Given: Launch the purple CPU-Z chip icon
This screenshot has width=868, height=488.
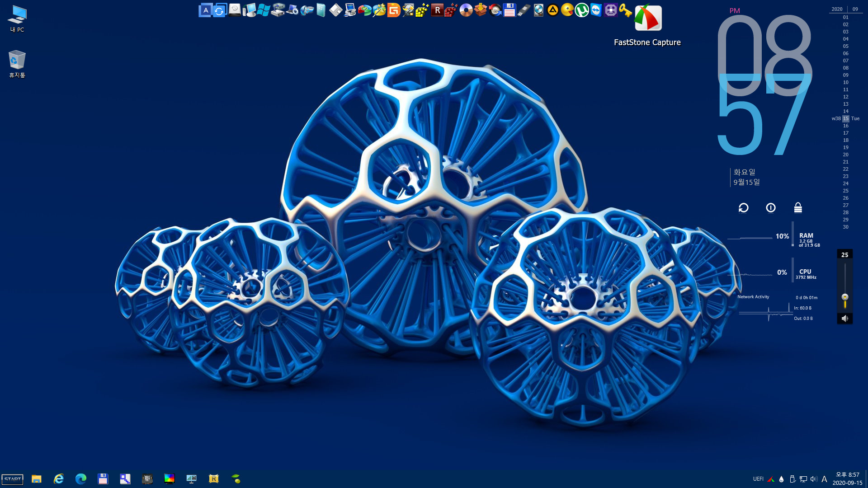Looking at the screenshot, I should (x=611, y=10).
